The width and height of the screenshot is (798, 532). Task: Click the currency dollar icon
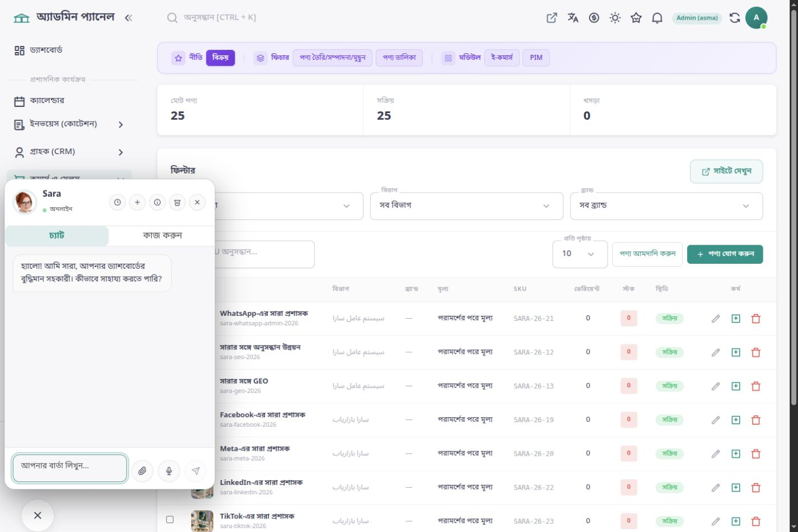pos(594,18)
